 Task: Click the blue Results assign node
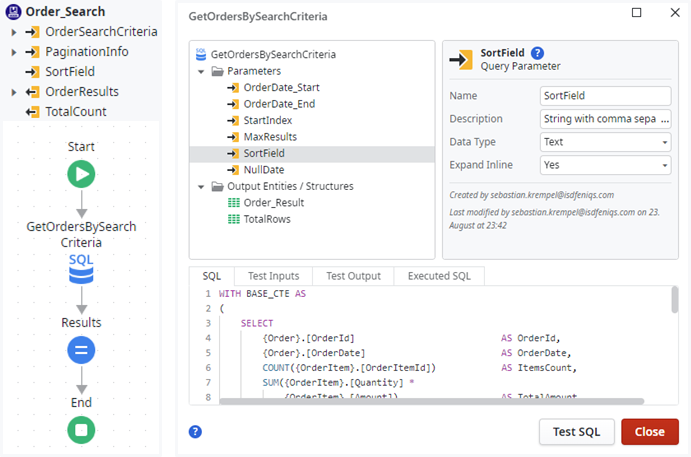pos(81,350)
